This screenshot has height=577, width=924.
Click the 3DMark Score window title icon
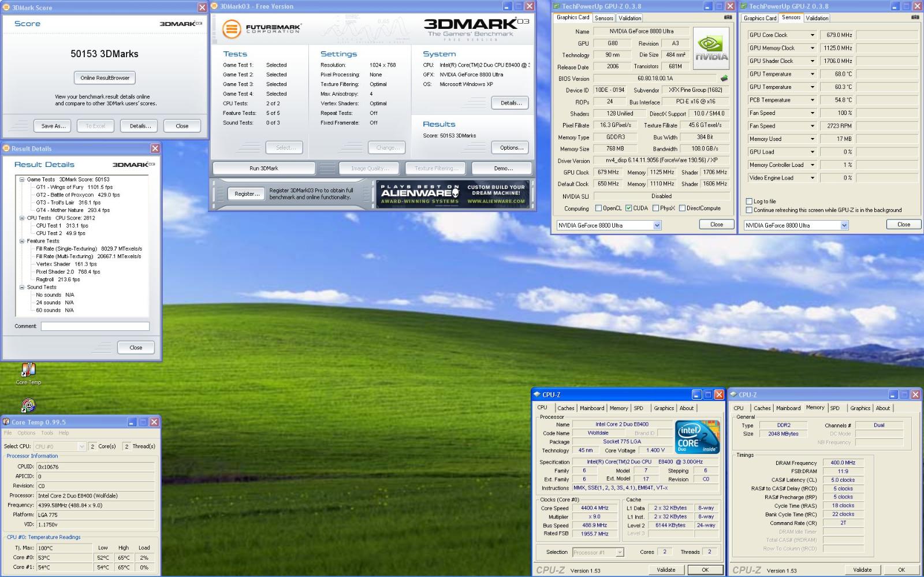[x=7, y=8]
